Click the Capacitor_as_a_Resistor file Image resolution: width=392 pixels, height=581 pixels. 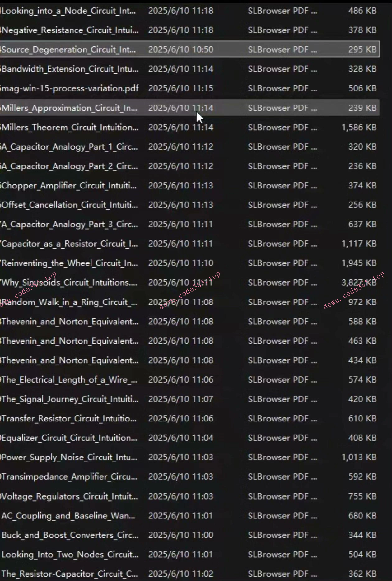click(x=70, y=244)
